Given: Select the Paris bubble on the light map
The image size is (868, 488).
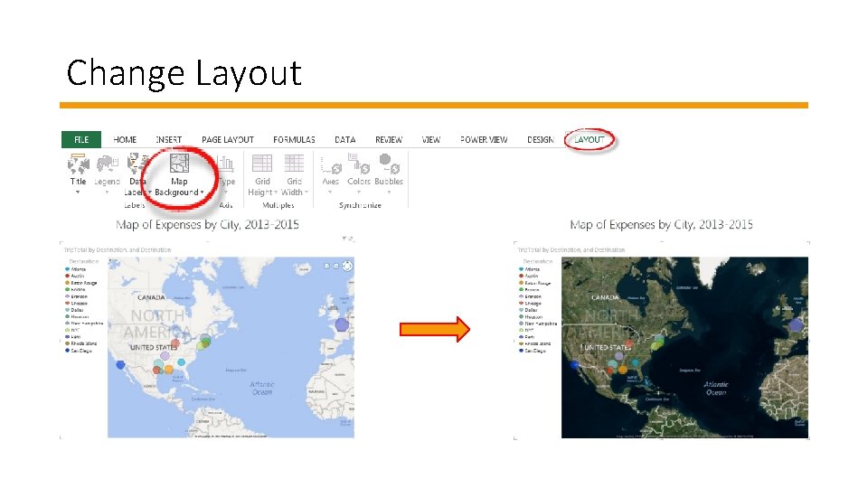Looking at the screenshot, I should 342,324.
